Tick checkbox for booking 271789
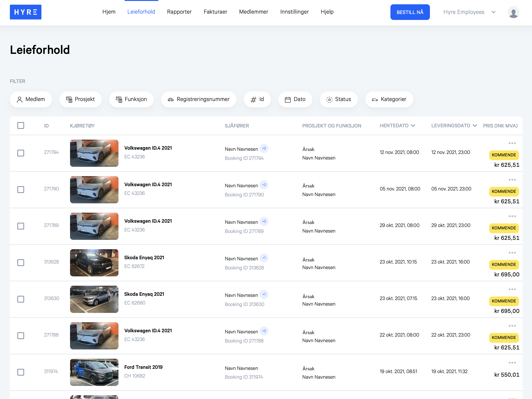The height and width of the screenshot is (399, 532). coord(21,226)
